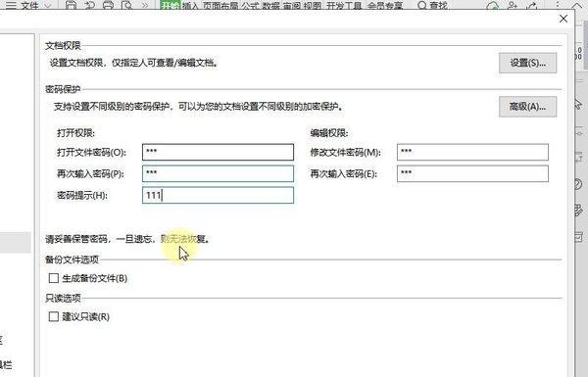
Task: Enable the 生成备份文件(B) checkbox
Action: pyautogui.click(x=54, y=278)
